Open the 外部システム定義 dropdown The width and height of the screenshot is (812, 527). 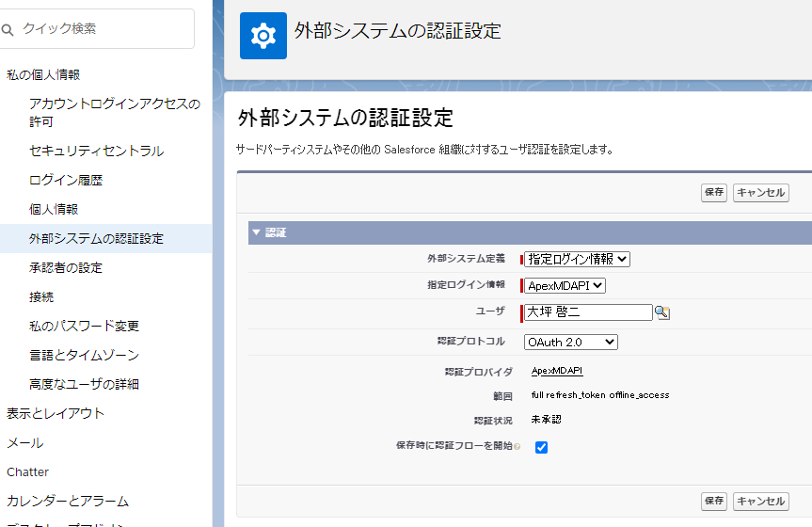click(x=577, y=259)
